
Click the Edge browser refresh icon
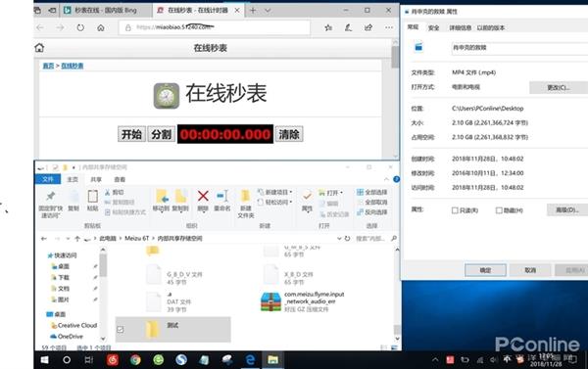80,27
